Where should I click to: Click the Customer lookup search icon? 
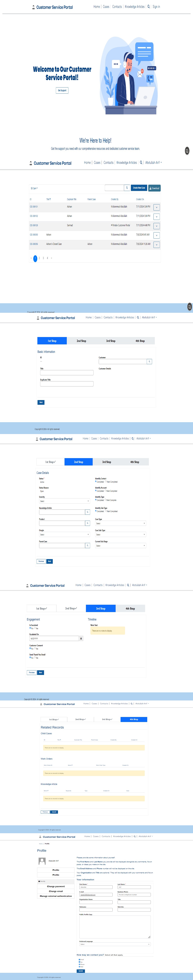149,361
